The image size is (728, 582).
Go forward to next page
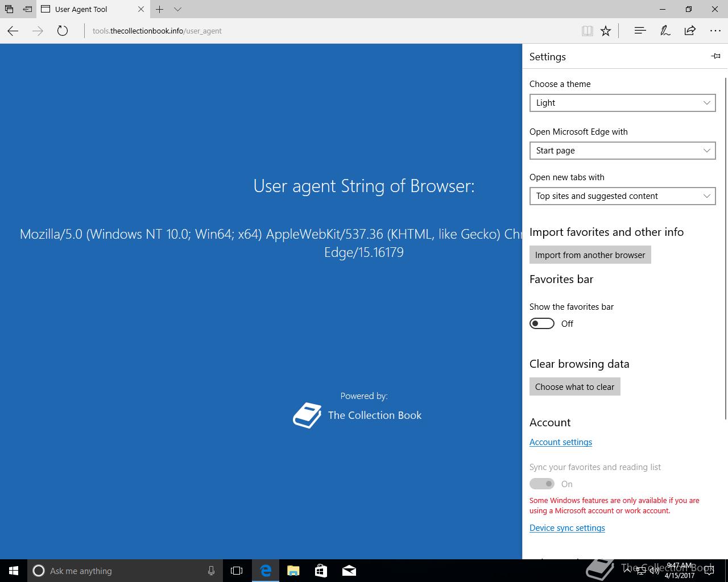(x=38, y=31)
